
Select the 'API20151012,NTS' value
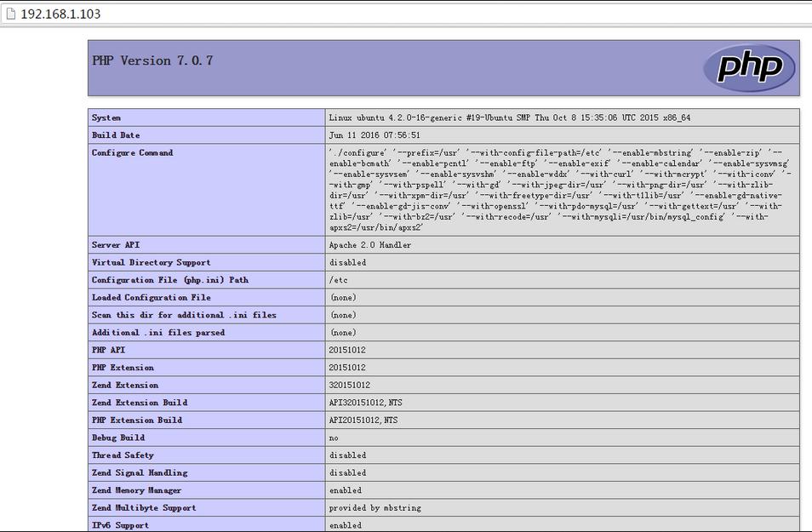coord(363,420)
